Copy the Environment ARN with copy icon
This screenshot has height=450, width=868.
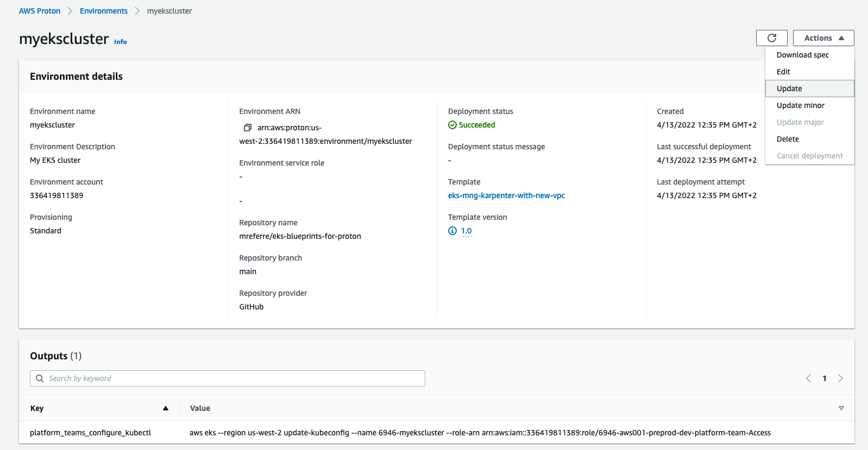[248, 128]
